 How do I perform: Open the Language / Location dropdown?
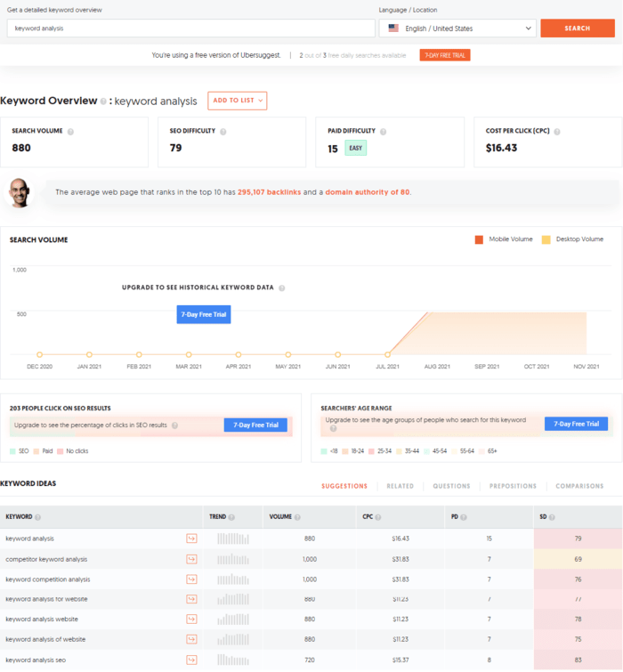click(457, 28)
